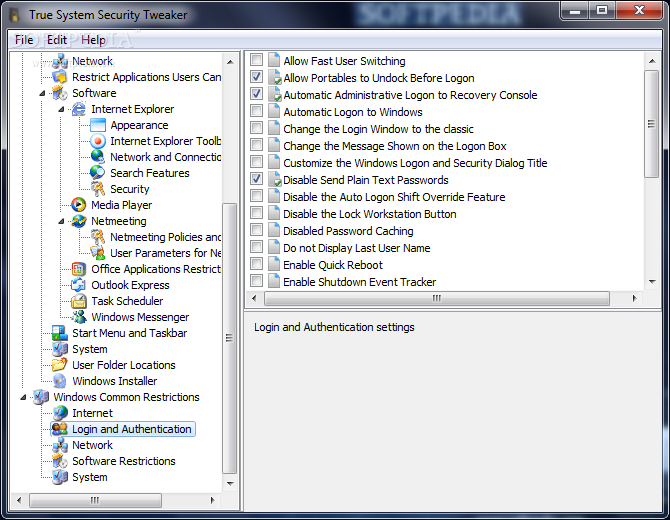Click the Media Player icon
Screen dimensions: 670x520
79,205
